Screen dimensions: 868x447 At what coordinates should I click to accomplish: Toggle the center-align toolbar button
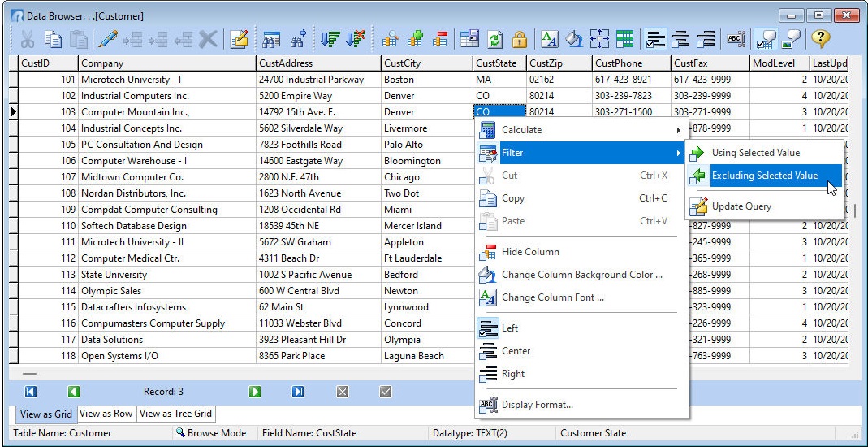point(681,39)
